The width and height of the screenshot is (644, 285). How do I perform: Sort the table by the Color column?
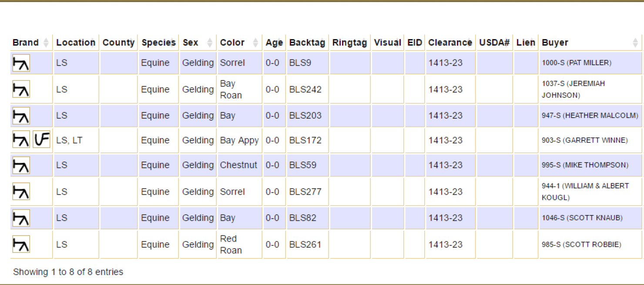(240, 43)
